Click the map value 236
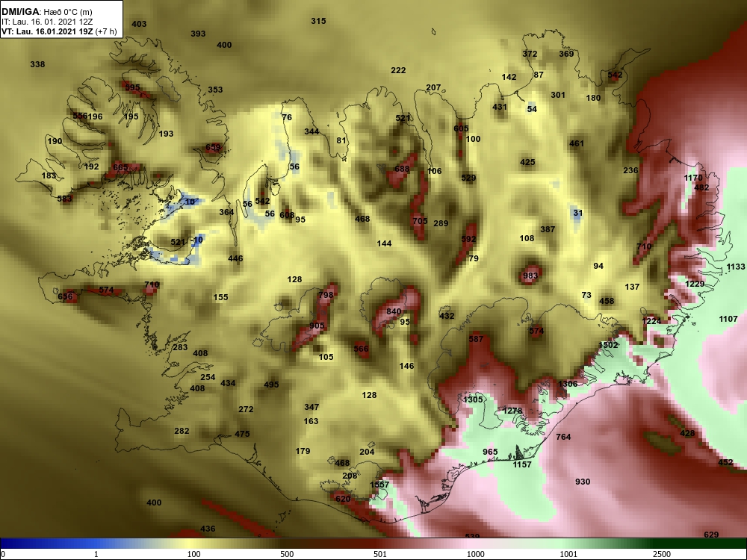The width and height of the screenshot is (747, 560). pyautogui.click(x=630, y=170)
